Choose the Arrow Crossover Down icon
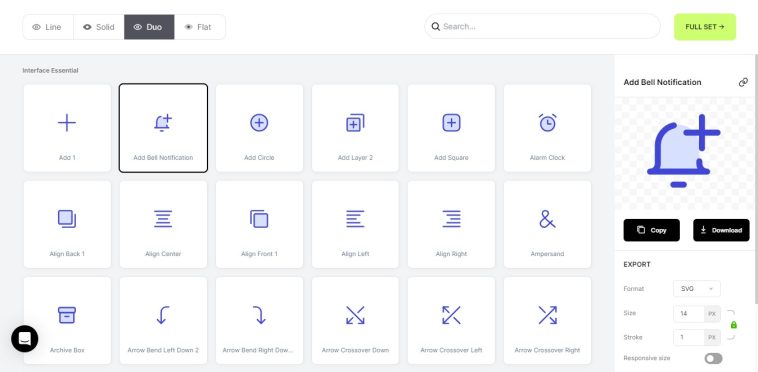758x372 pixels. (355, 320)
